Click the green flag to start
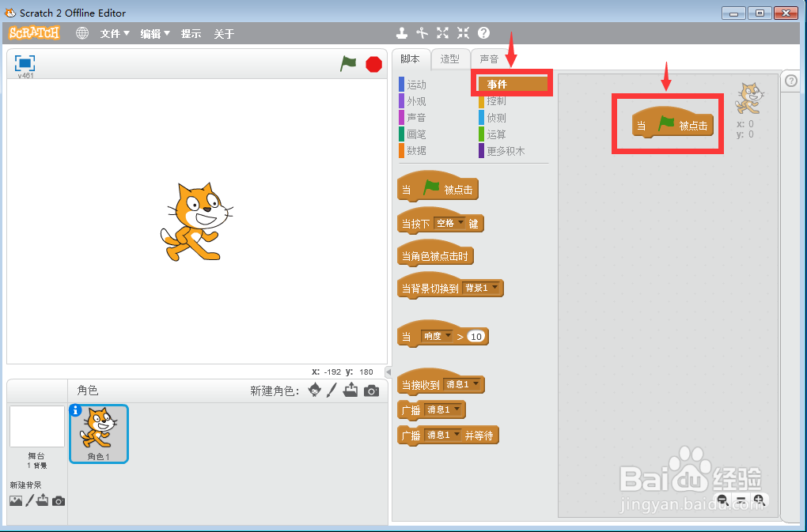Screen dimensions: 807x532 [348, 64]
